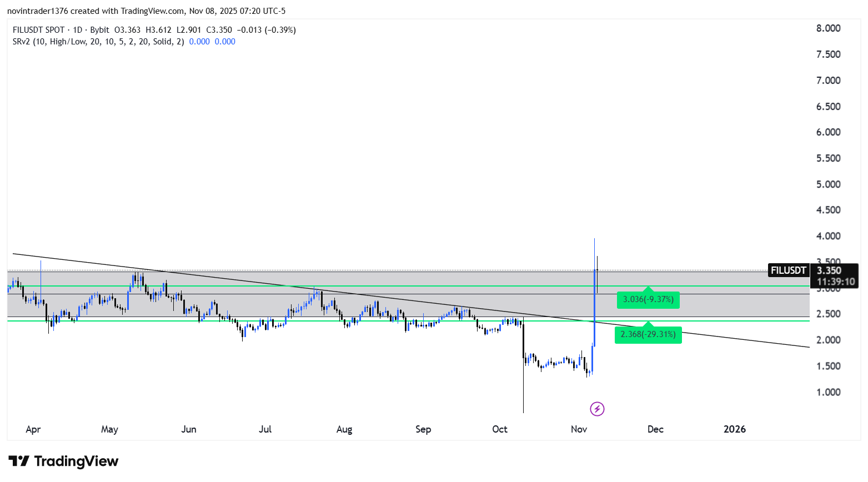
Task: Click the 4.500 price axis label
Action: pyautogui.click(x=828, y=210)
